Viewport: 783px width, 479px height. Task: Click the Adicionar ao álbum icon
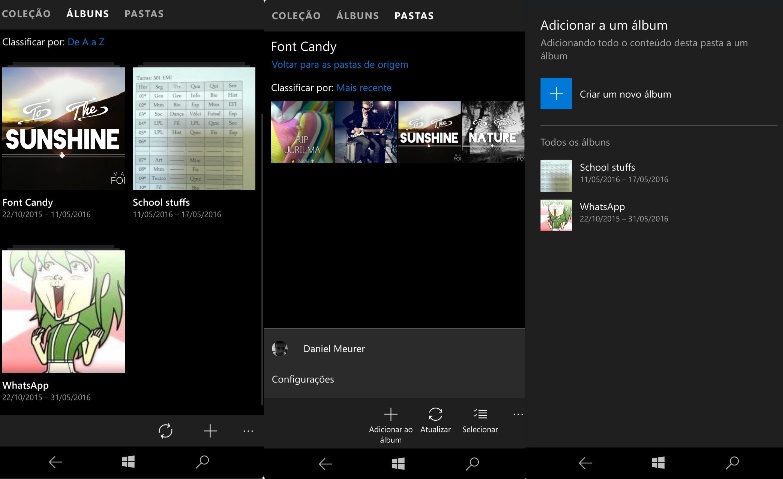390,414
